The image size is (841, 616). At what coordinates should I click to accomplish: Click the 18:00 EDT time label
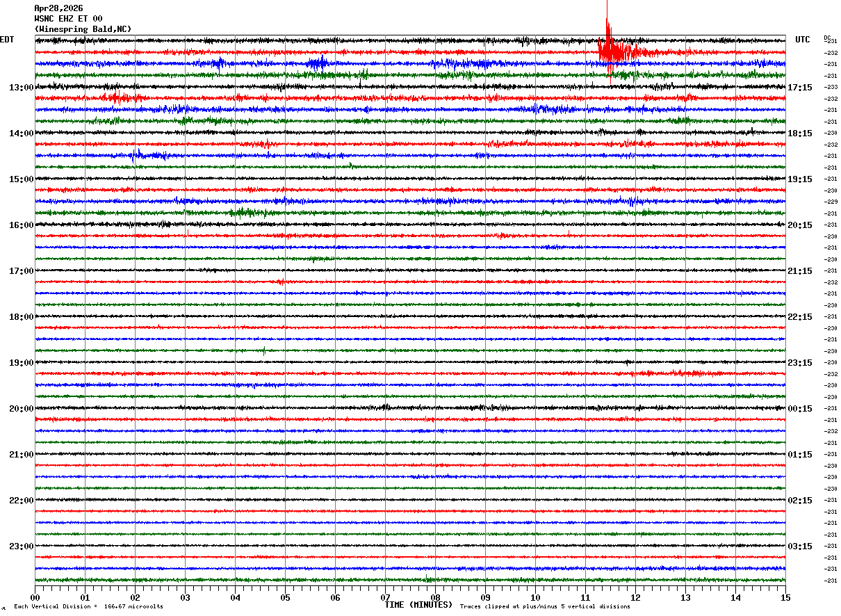[x=22, y=317]
